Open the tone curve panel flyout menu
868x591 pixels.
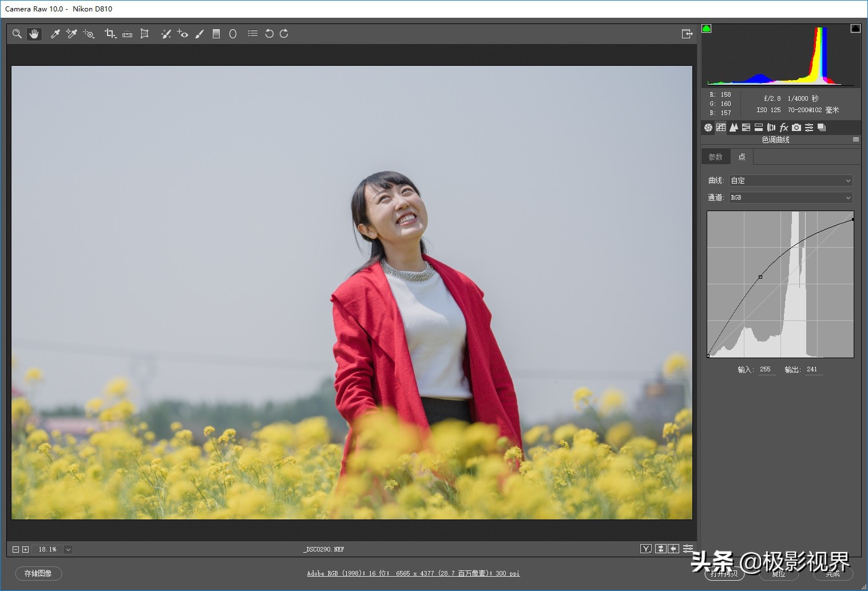(x=856, y=140)
